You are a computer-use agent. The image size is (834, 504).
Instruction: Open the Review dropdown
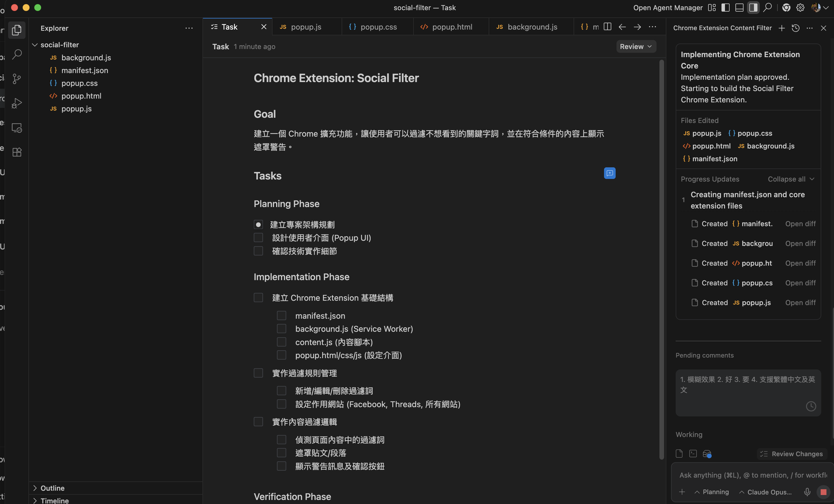click(636, 47)
